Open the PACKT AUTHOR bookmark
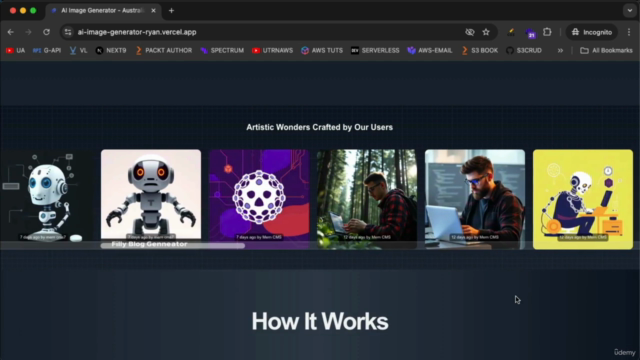The width and height of the screenshot is (640, 360). click(164, 51)
